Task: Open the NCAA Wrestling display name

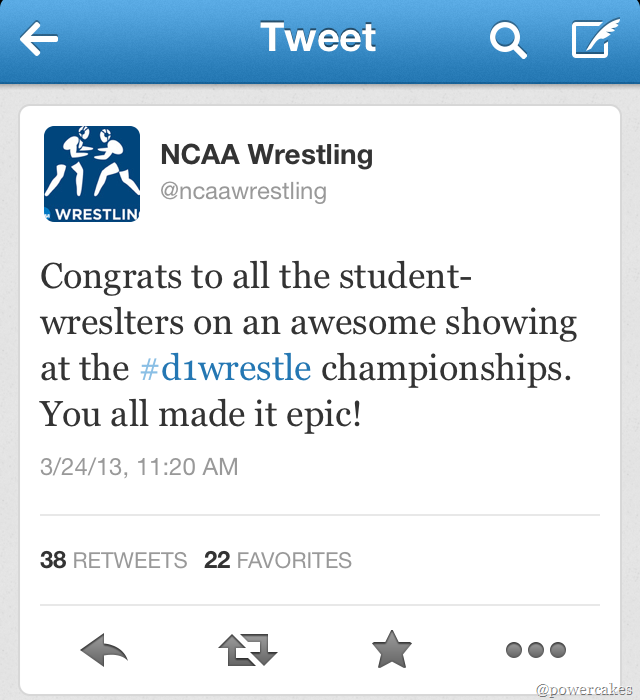Action: [267, 155]
